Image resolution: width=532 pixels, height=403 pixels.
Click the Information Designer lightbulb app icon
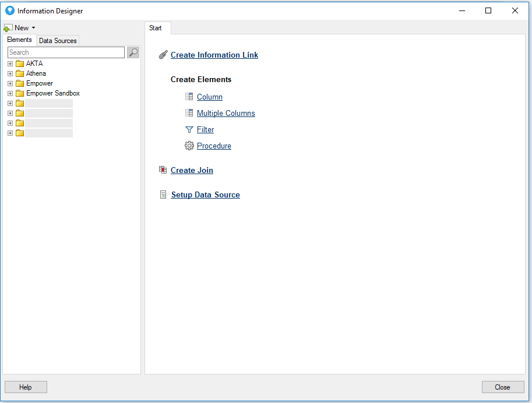pyautogui.click(x=10, y=10)
